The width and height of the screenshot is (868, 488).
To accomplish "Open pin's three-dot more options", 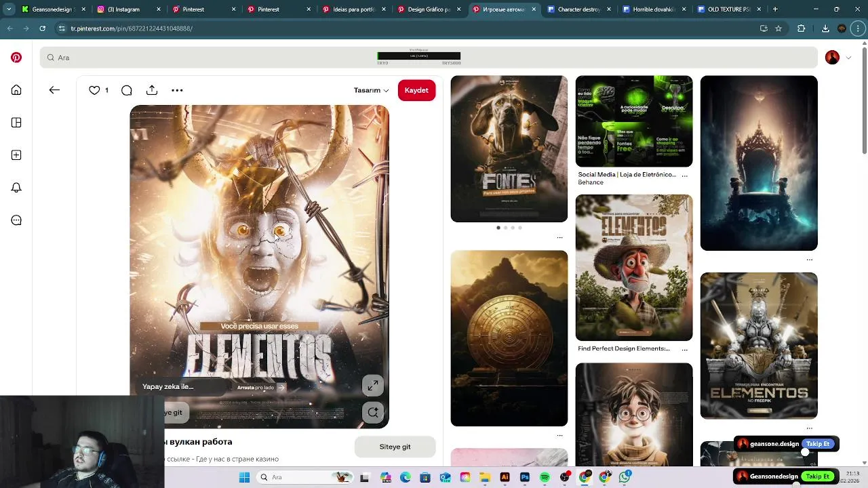I will point(177,90).
